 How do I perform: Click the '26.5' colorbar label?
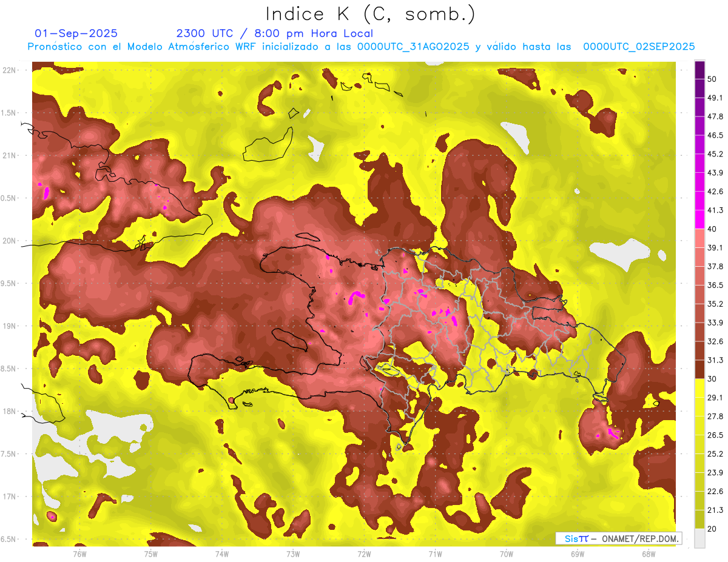coord(715,435)
